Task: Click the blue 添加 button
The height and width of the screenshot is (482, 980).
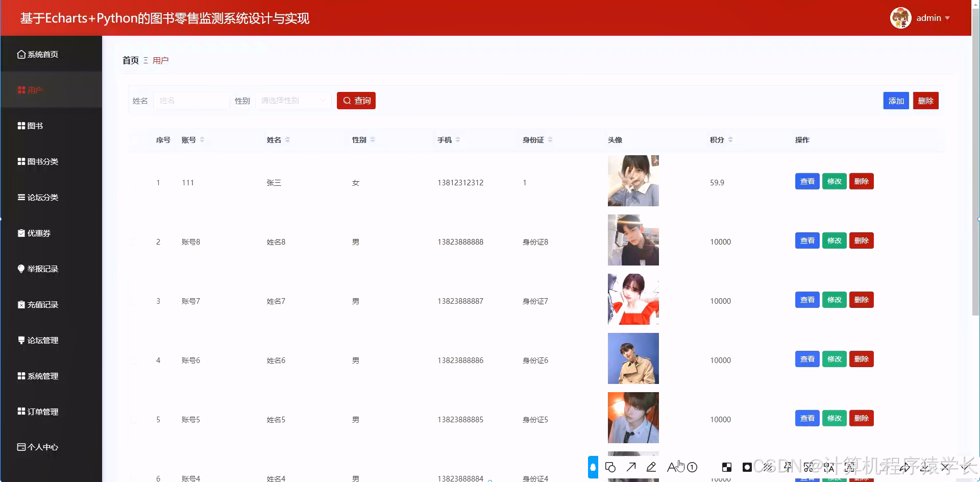Action: pyautogui.click(x=896, y=101)
